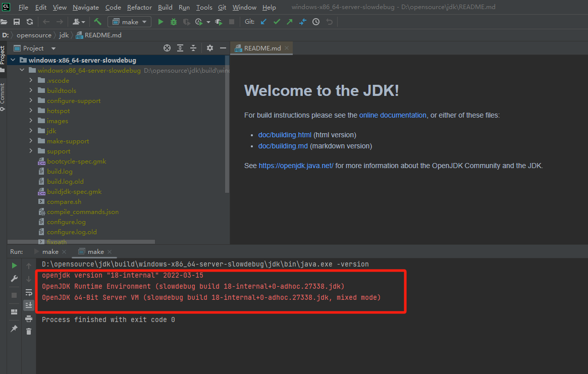Click the Run with Coverage icon
Viewport: 588px width, 374px height.
coord(186,22)
